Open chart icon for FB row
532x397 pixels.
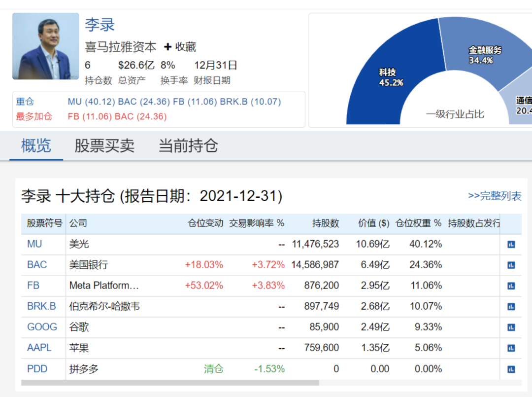coord(511,286)
